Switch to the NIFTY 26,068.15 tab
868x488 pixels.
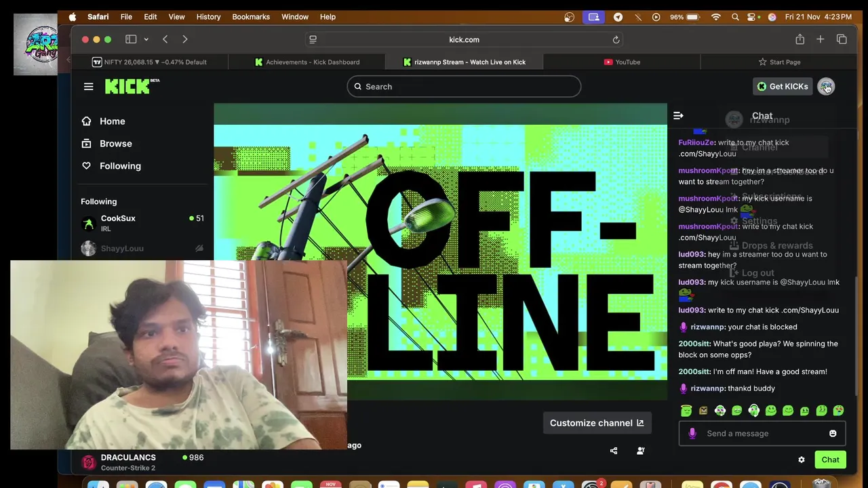150,62
